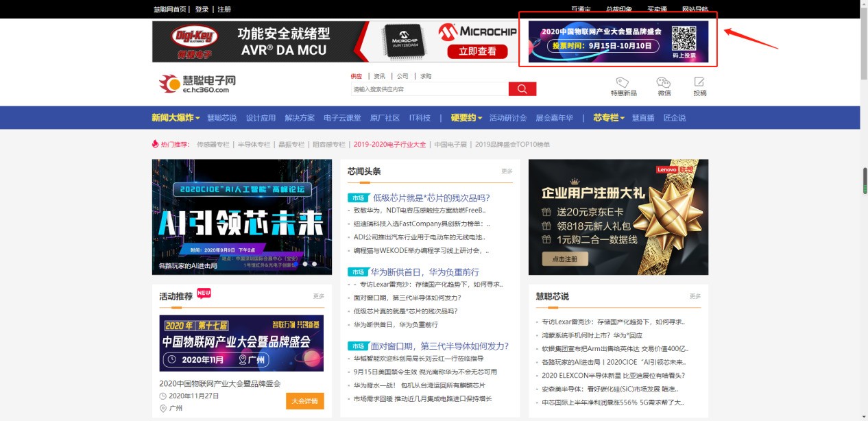868x421 pixels.
Task: Click 晶振专栏 hot recommendation link
Action: click(x=291, y=145)
